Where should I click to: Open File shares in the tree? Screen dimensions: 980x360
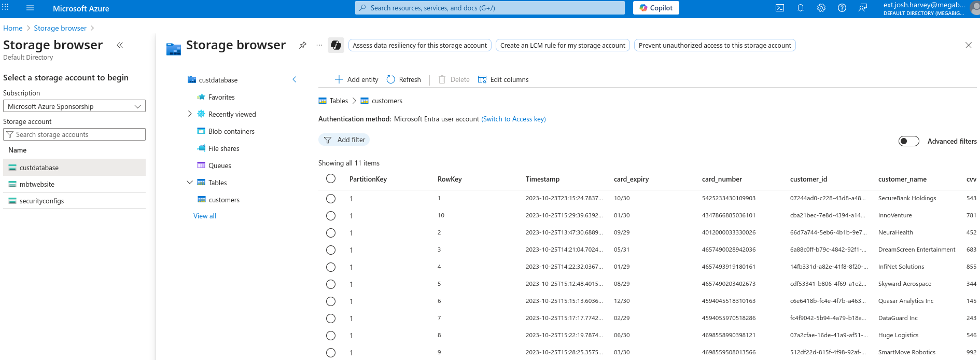pyautogui.click(x=223, y=148)
